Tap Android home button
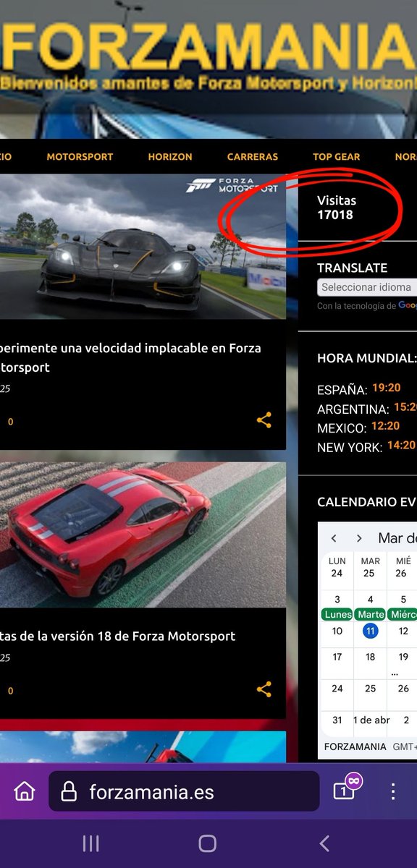417x868 pixels. (x=208, y=843)
